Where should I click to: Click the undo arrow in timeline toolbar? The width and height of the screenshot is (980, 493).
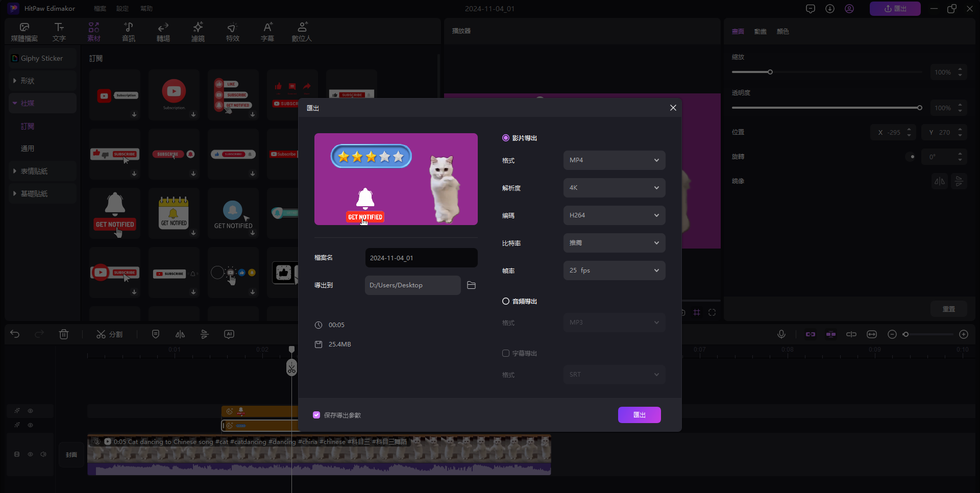(15, 334)
